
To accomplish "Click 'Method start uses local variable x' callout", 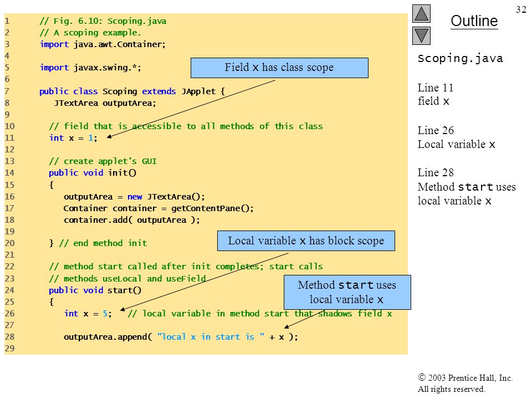I will click(347, 292).
